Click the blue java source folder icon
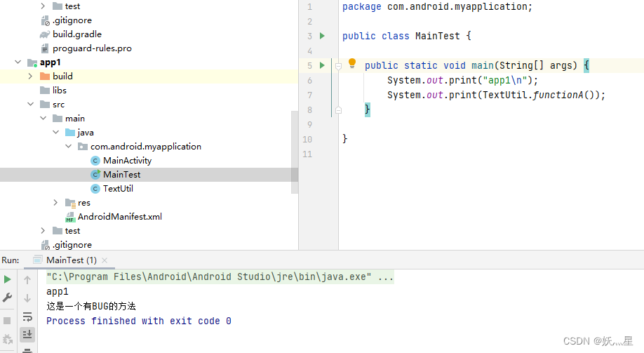The height and width of the screenshot is (353, 644). 70,133
